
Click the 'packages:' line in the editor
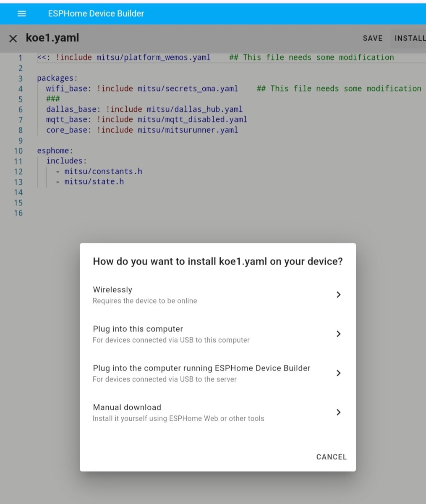click(x=57, y=78)
